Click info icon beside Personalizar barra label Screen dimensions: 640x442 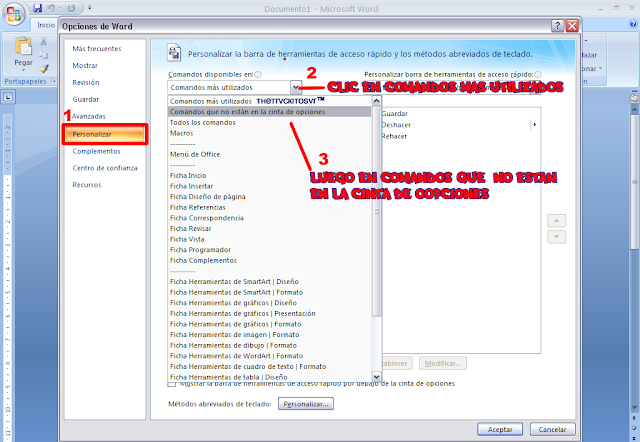click(538, 75)
